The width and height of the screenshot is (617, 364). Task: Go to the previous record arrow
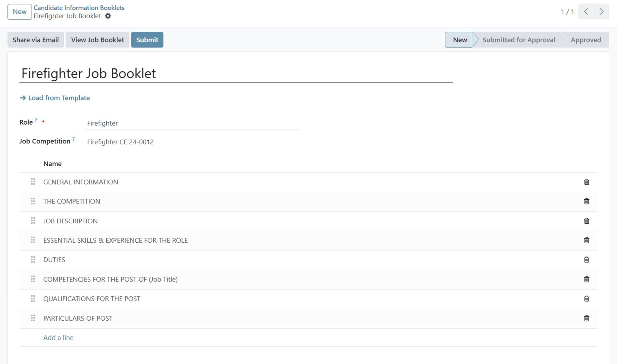tap(586, 12)
